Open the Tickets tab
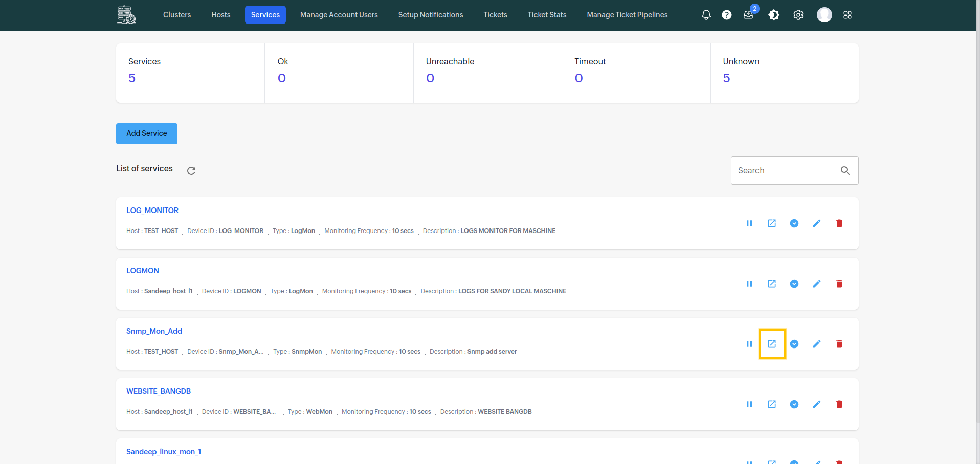The height and width of the screenshot is (464, 980). [x=496, y=15]
